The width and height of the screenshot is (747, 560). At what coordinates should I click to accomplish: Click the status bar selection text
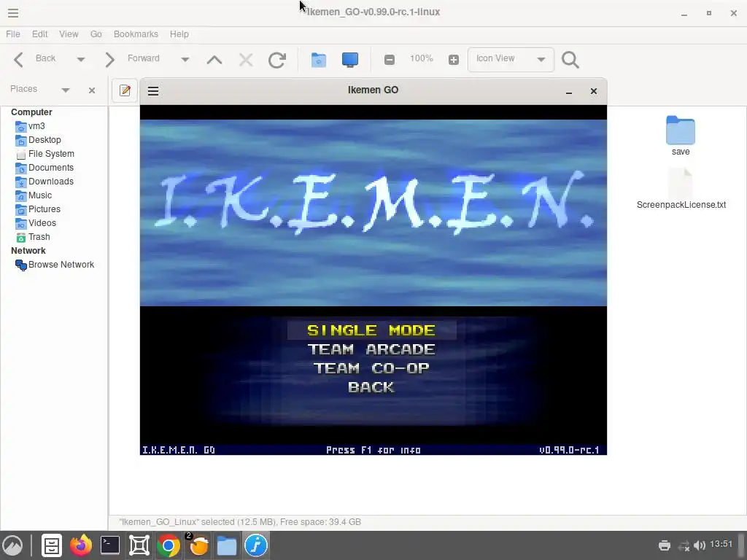click(239, 522)
